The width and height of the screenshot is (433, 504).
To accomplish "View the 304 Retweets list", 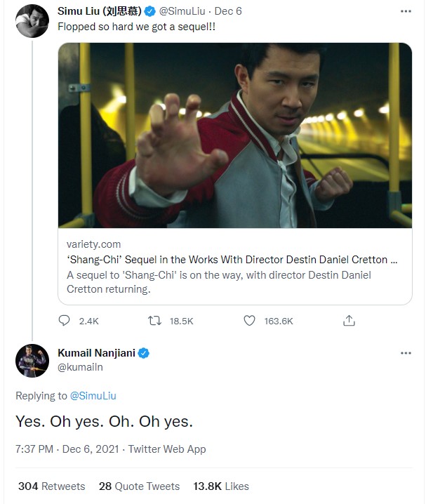I will 52,486.
